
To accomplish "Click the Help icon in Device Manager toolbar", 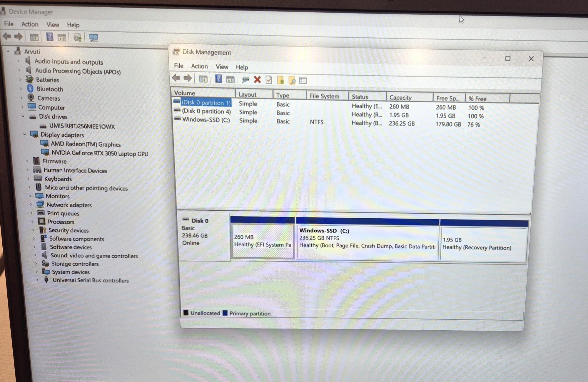I will [50, 37].
